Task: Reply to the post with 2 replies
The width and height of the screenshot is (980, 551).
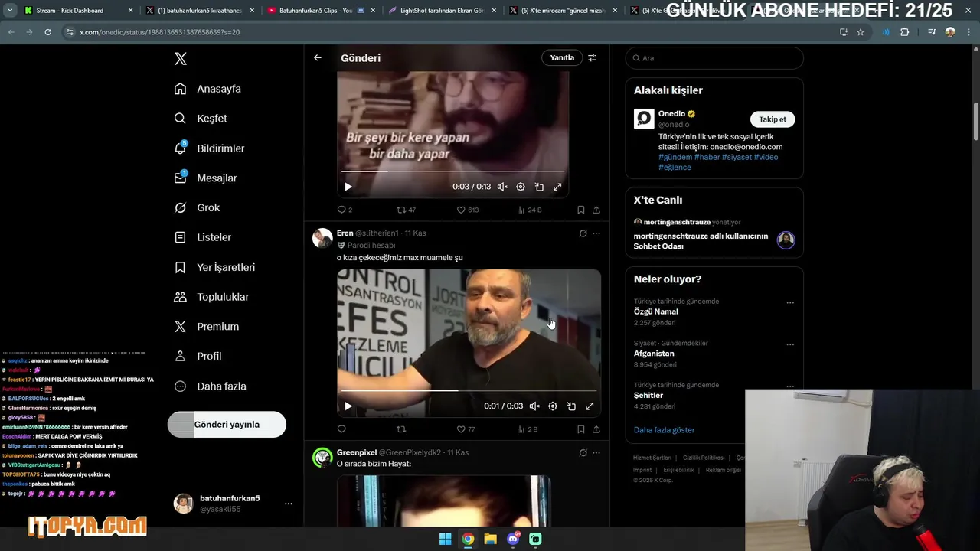Action: (x=345, y=210)
